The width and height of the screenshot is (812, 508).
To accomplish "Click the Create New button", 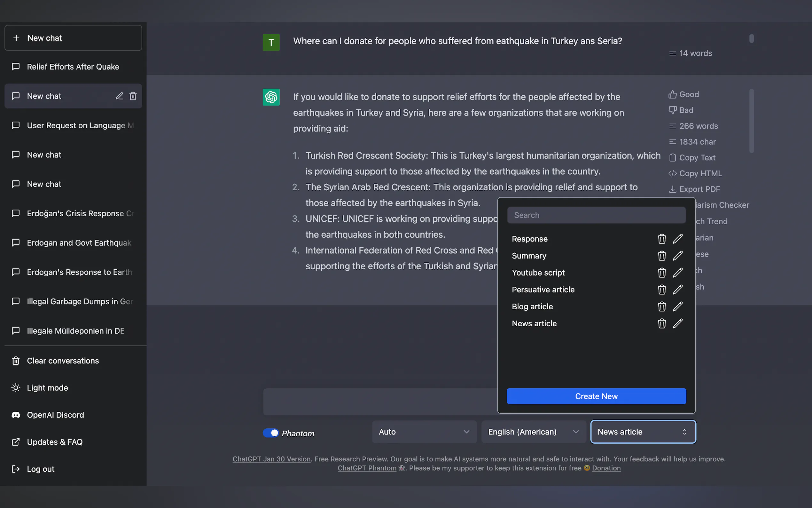I will [596, 396].
